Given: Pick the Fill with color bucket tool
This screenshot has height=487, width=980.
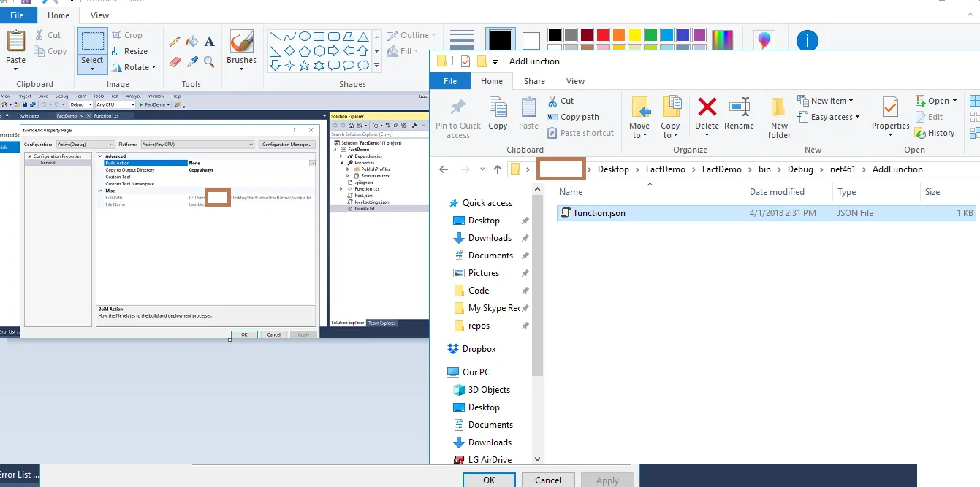Looking at the screenshot, I should [x=192, y=42].
